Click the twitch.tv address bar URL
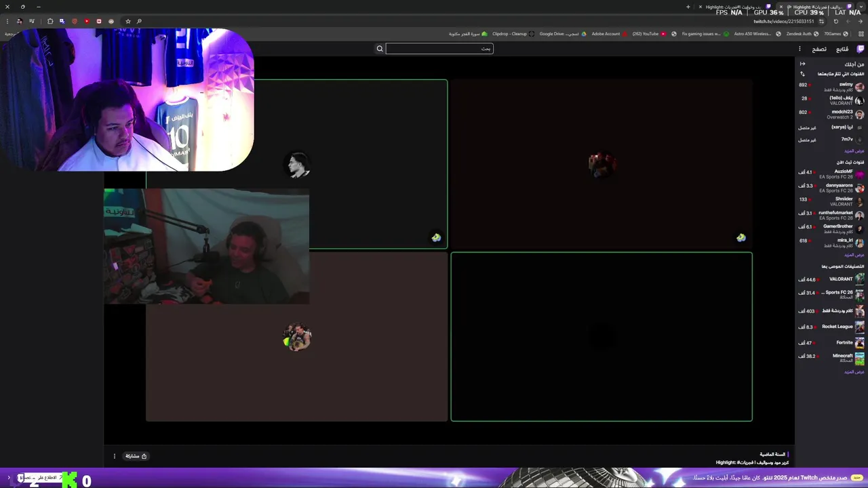Screen dimensions: 868x488 coord(784,22)
